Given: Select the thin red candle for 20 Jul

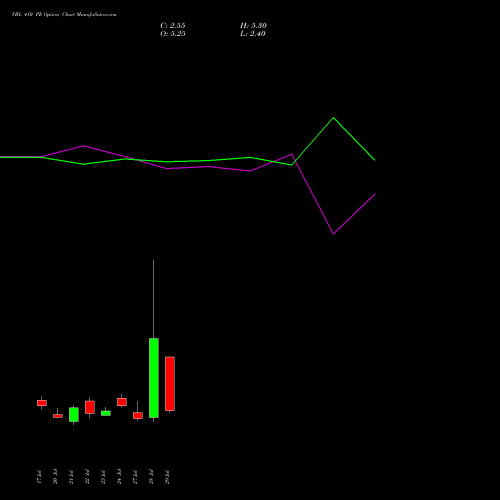Looking at the screenshot, I should (x=58, y=416).
